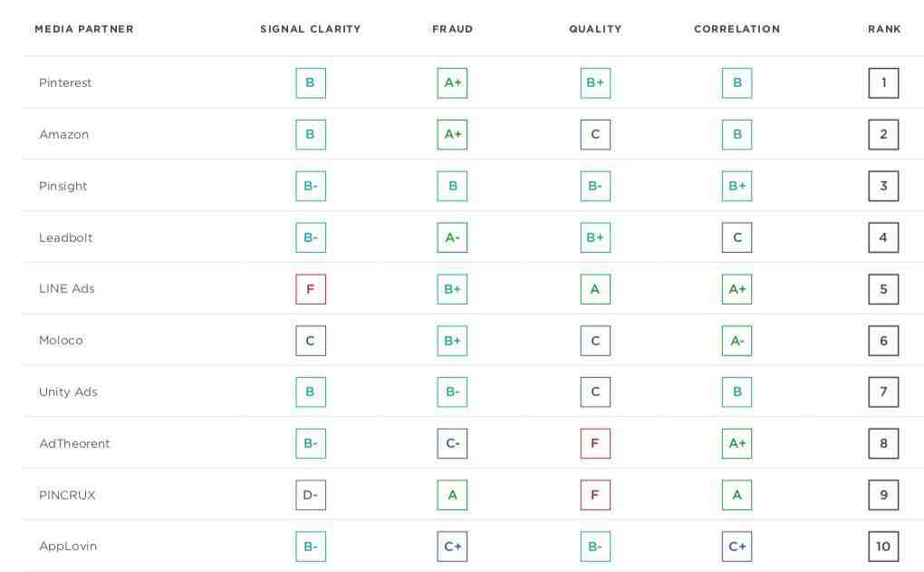This screenshot has height=572, width=924.
Task: Select Moloco's A- correlation grade
Action: pos(736,341)
